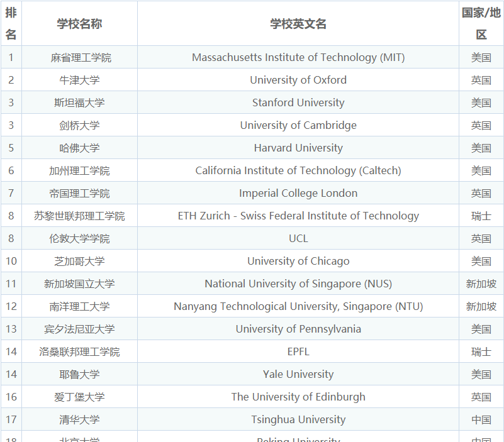Select the Imperial College London cell
The height and width of the screenshot is (442, 504).
298,193
